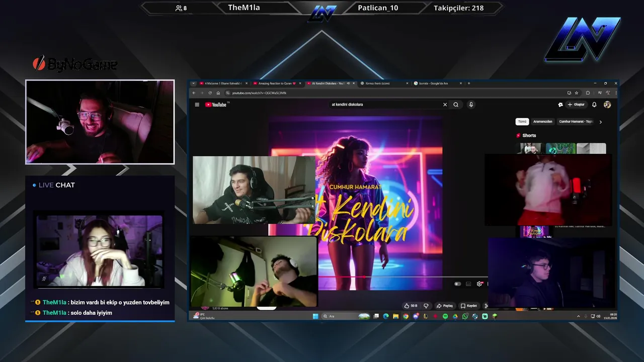Open Chrome extensions puzzle icon
This screenshot has height=362, width=644.
588,93
